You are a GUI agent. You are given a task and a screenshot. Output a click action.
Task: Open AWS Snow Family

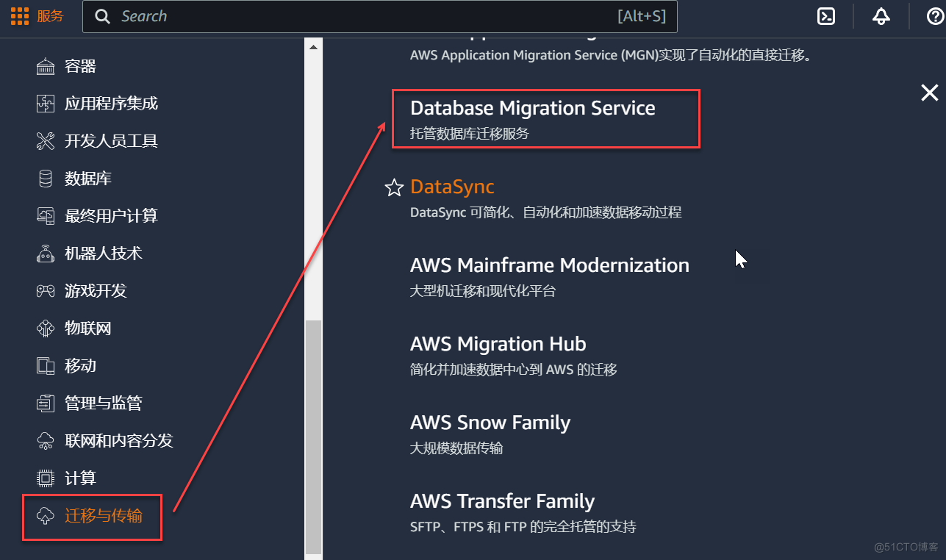click(490, 423)
